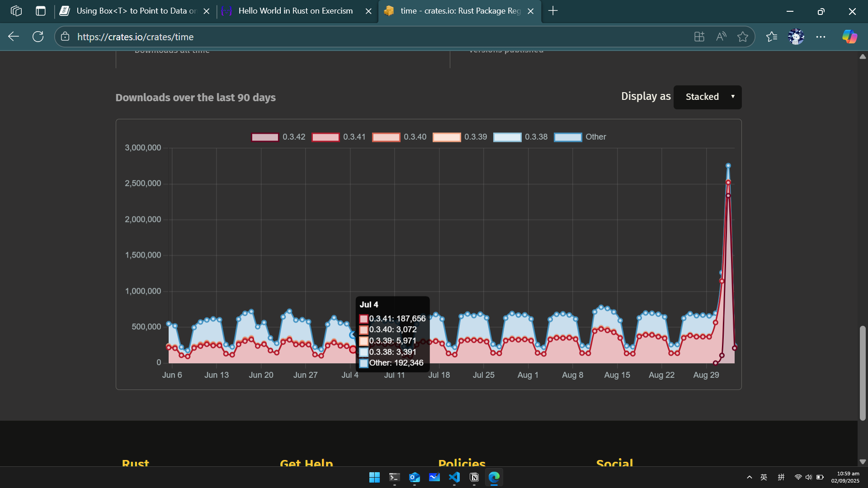
Task: Refresh the crates.io page
Action: (38, 37)
